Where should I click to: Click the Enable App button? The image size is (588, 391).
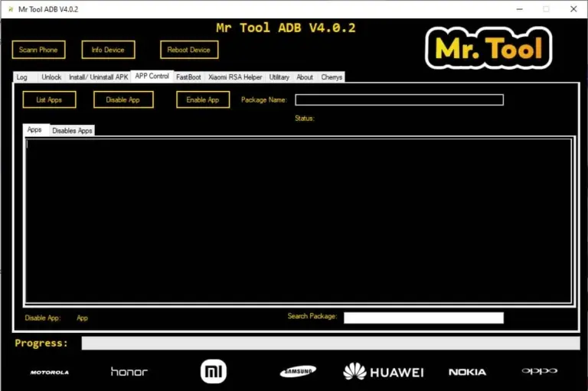pyautogui.click(x=203, y=99)
